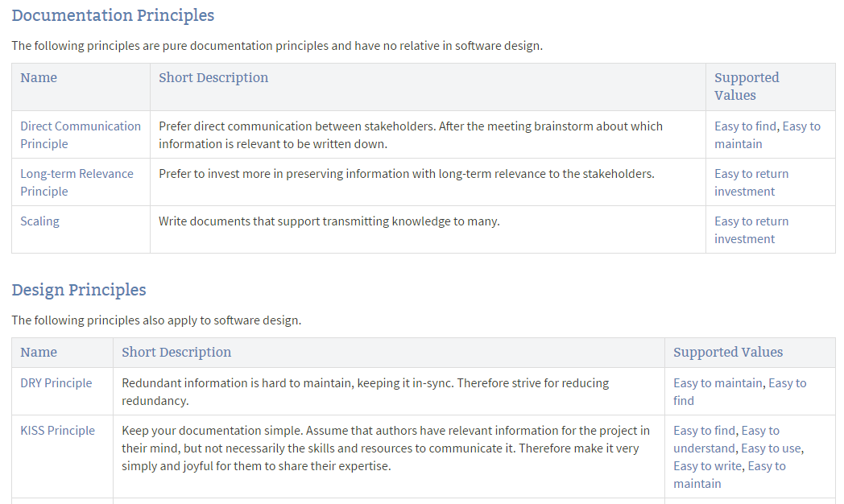Click the Design Principles heading

pos(79,290)
